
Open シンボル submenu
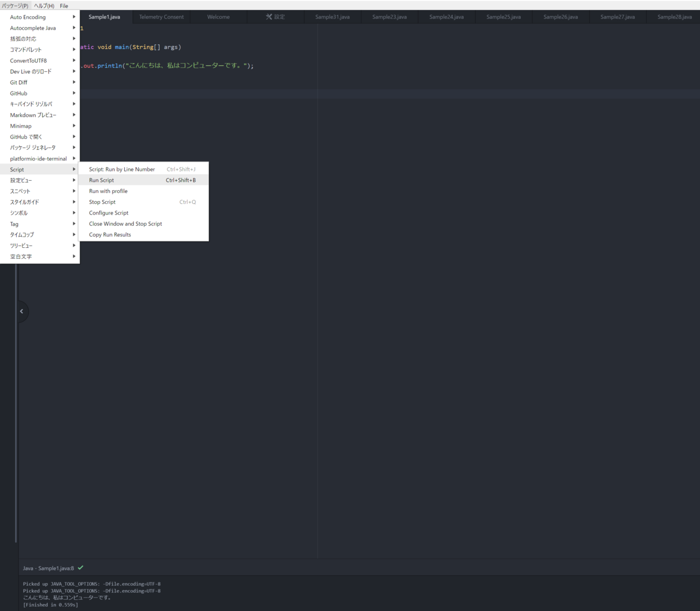pyautogui.click(x=40, y=213)
